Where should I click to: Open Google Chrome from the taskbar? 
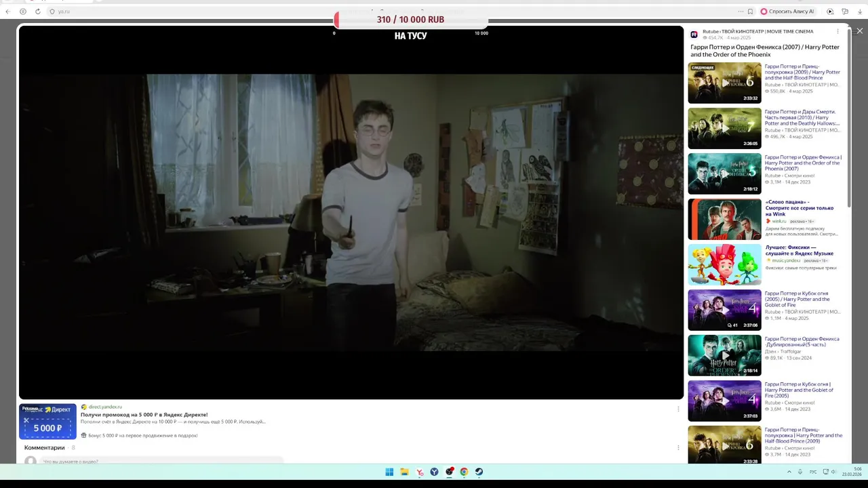(464, 472)
